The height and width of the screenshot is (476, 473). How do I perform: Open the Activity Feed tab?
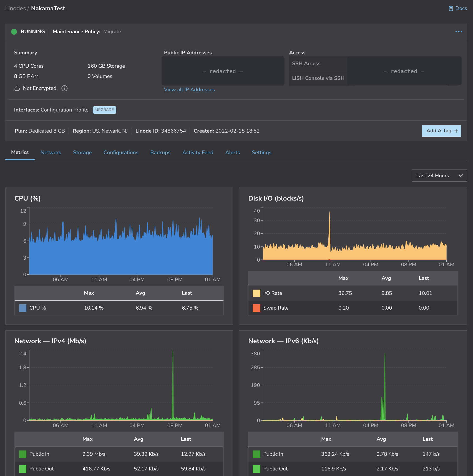(x=198, y=153)
